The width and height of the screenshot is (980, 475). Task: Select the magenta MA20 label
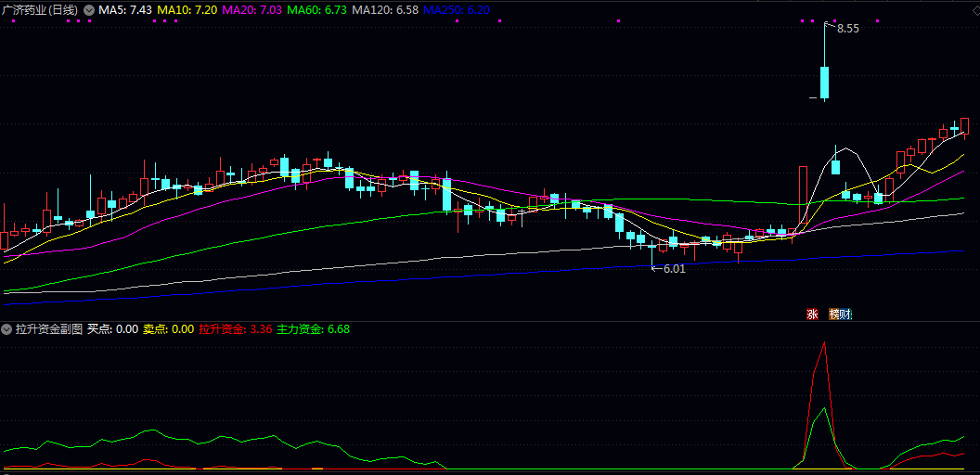[x=252, y=9]
